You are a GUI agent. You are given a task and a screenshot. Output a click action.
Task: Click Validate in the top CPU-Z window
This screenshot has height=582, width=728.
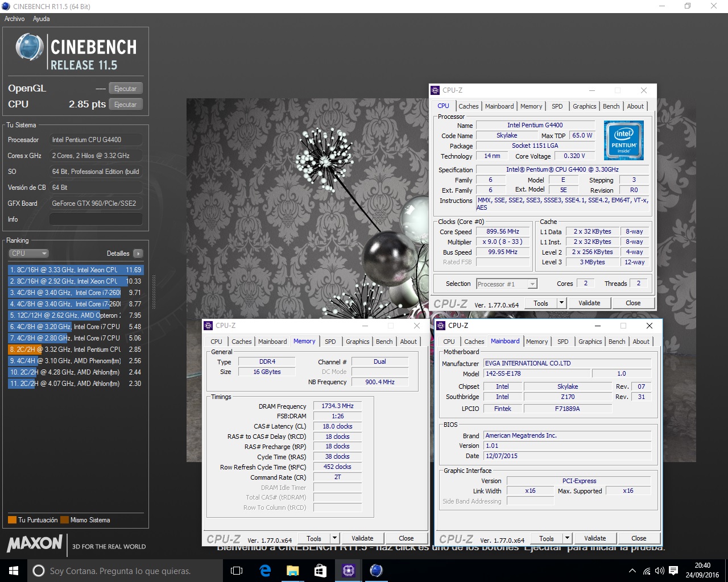coord(589,303)
